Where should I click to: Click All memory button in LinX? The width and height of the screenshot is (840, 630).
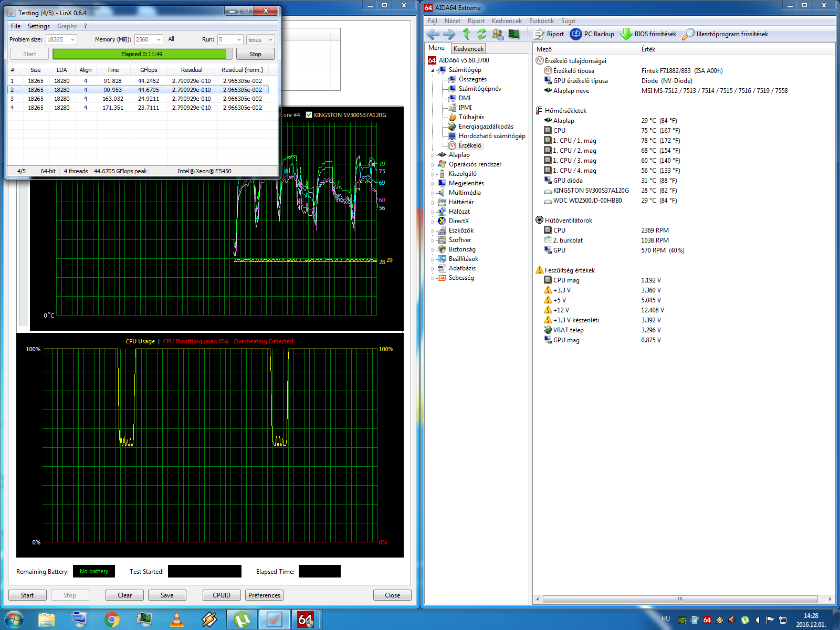[171, 39]
